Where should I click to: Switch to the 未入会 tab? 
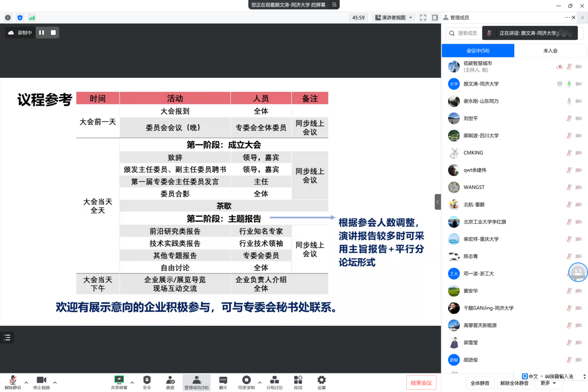click(x=550, y=51)
